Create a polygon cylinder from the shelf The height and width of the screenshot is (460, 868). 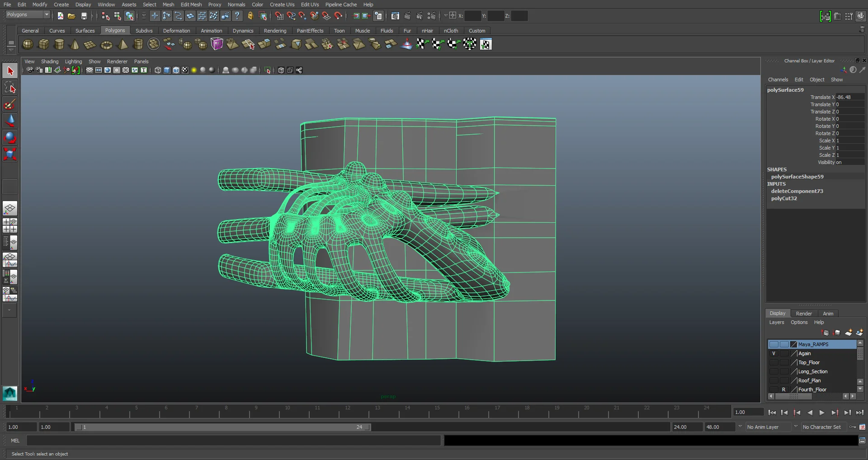(59, 44)
